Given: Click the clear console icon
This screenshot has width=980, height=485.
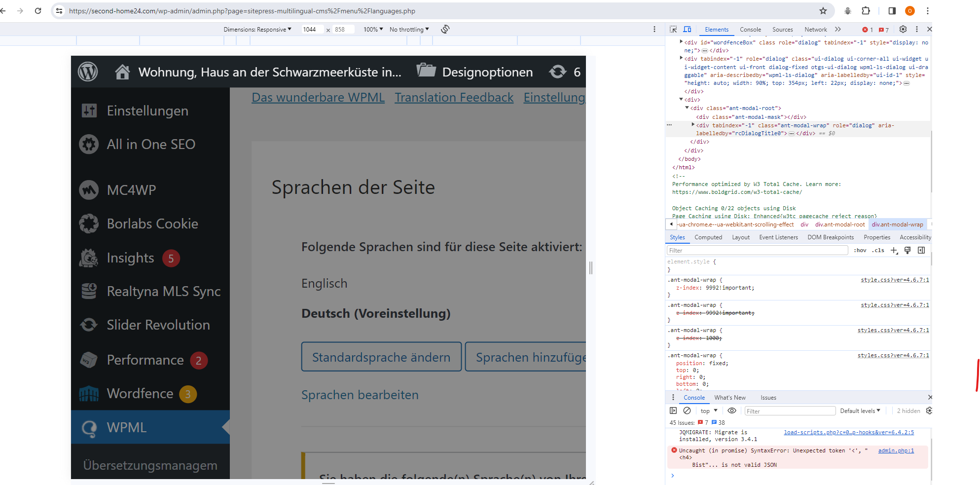Looking at the screenshot, I should [x=687, y=410].
